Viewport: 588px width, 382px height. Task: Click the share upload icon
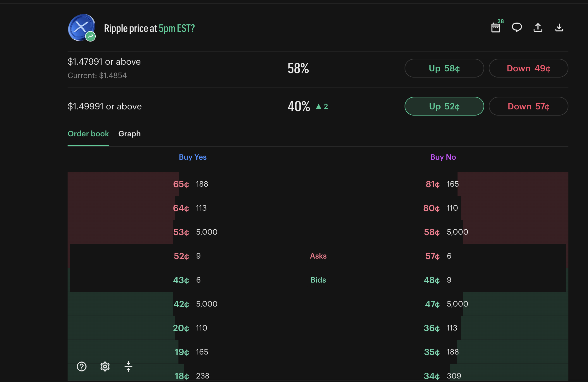coord(538,27)
